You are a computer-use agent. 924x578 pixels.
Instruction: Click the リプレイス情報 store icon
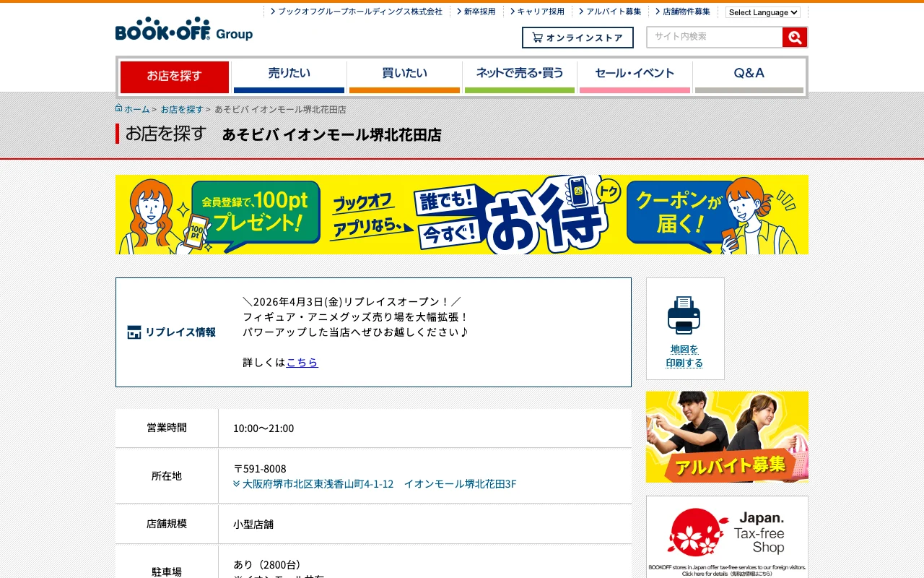tap(134, 332)
